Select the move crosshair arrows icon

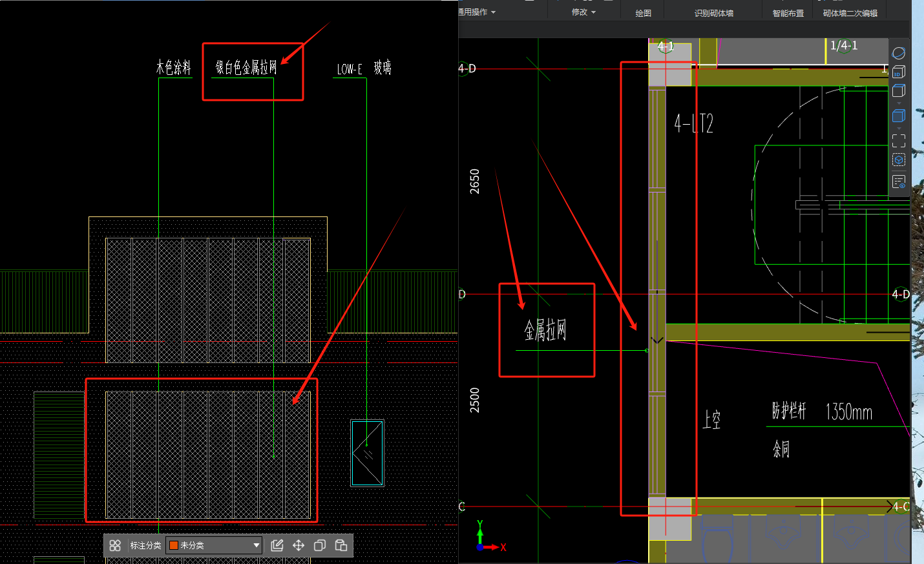(299, 545)
